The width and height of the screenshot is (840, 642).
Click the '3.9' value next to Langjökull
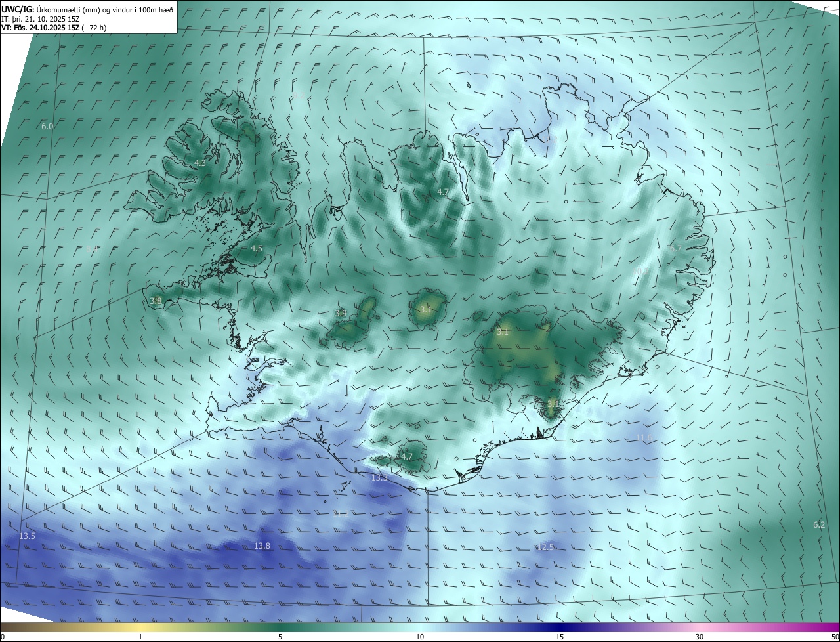341,313
